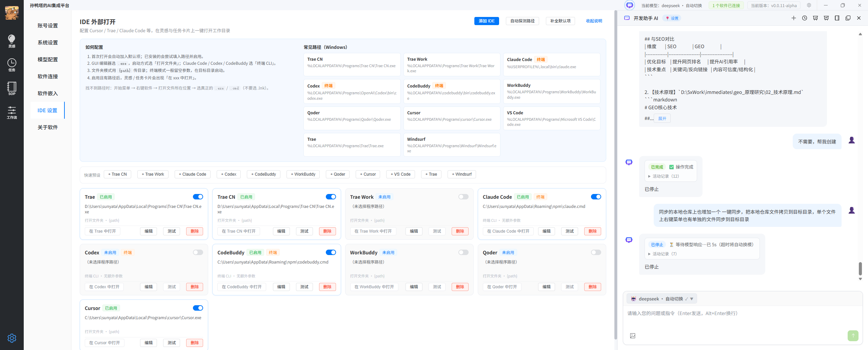Click the 操作完成 green check icon
868x350 pixels.
[672, 167]
